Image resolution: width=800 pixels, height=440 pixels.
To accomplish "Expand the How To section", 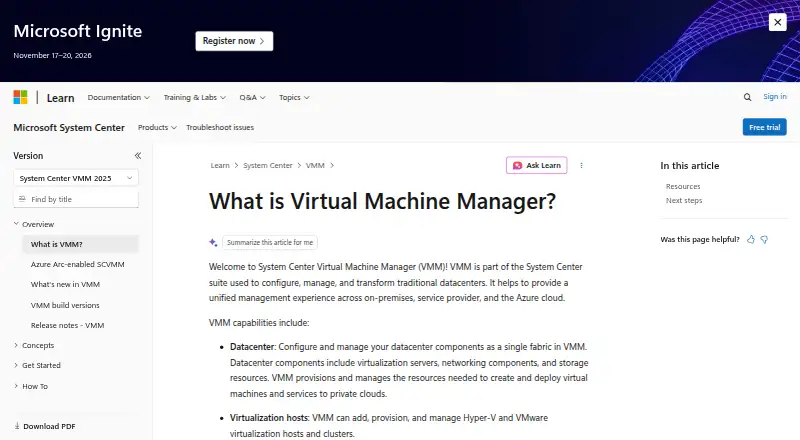I will [31, 386].
